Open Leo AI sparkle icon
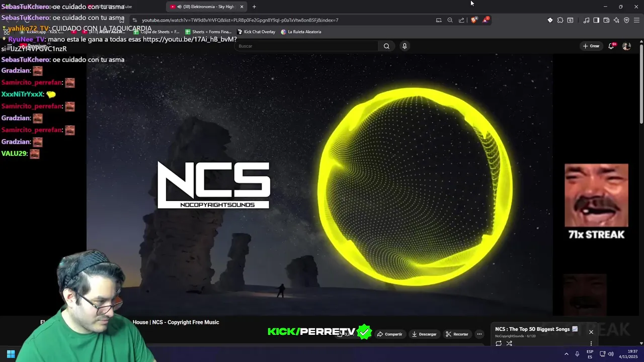Image resolution: width=644 pixels, height=362 pixels. point(616,20)
